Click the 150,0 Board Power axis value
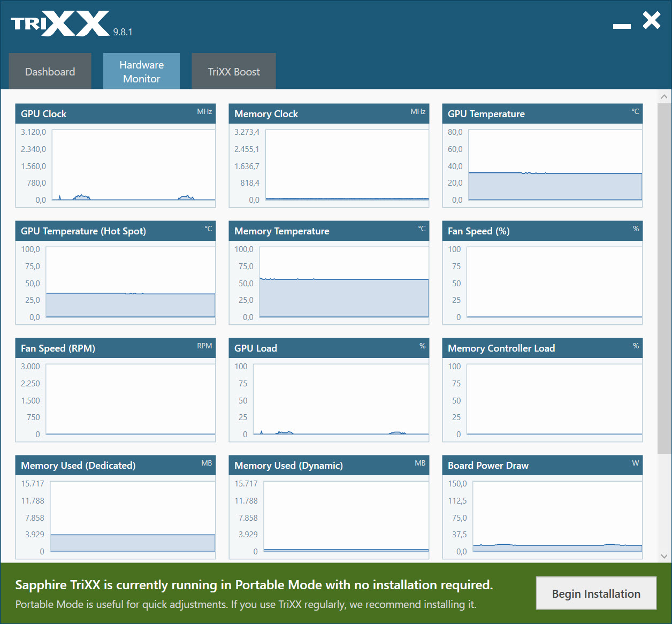Screen dimensions: 672x624 click(457, 484)
